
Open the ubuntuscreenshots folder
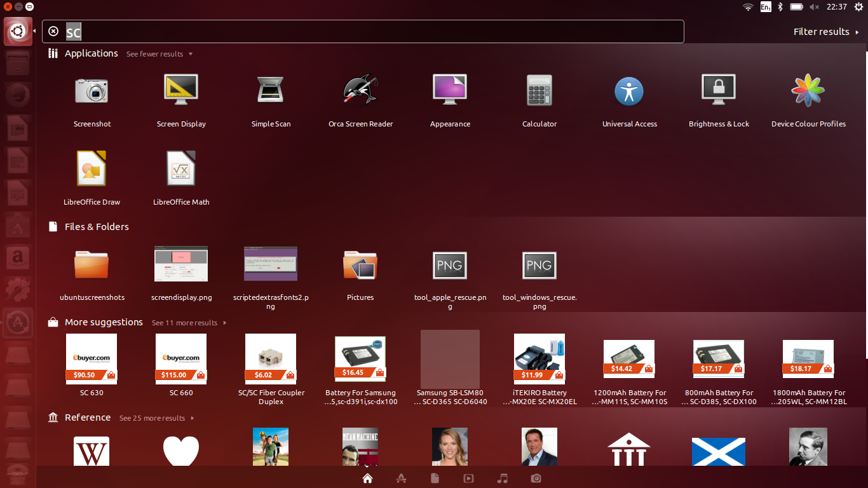click(x=92, y=274)
